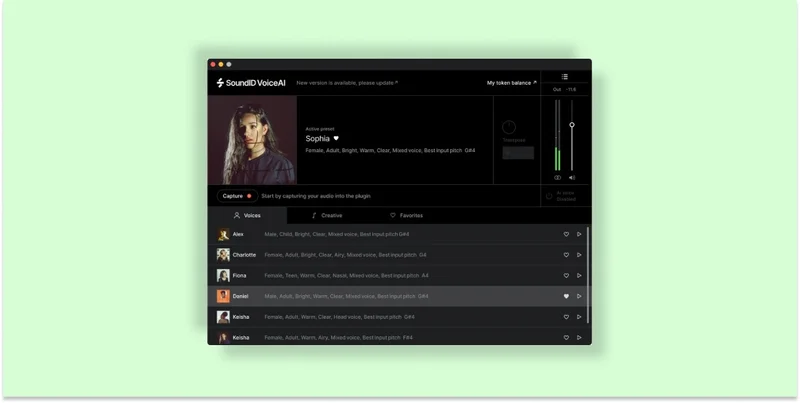Click the SoundID VoiceAI logo
800x403 pixels.
251,83
